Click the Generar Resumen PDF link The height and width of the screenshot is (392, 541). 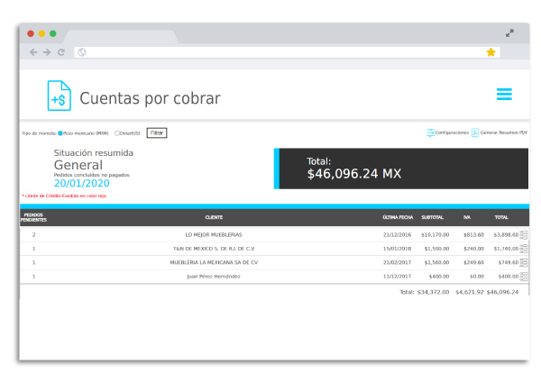click(504, 132)
